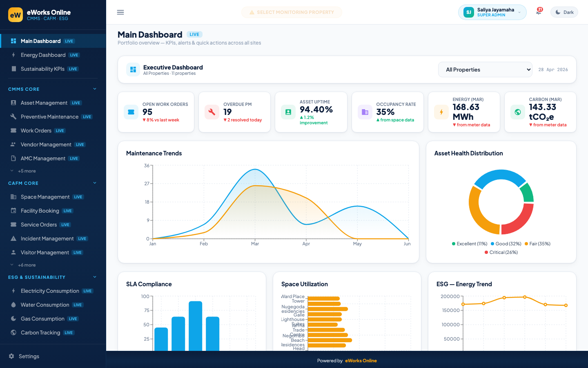Viewport: 588px width, 368px height.
Task: Toggle Dark mode
Action: [564, 12]
